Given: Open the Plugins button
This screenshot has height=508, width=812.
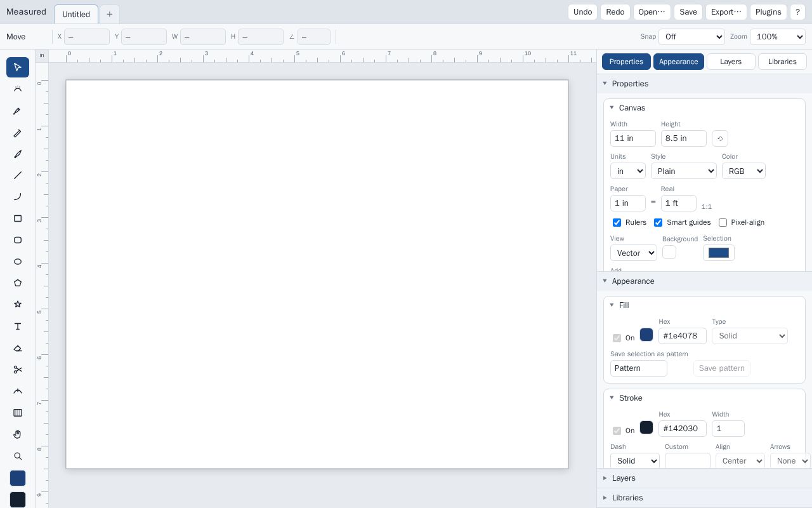Looking at the screenshot, I should point(768,12).
